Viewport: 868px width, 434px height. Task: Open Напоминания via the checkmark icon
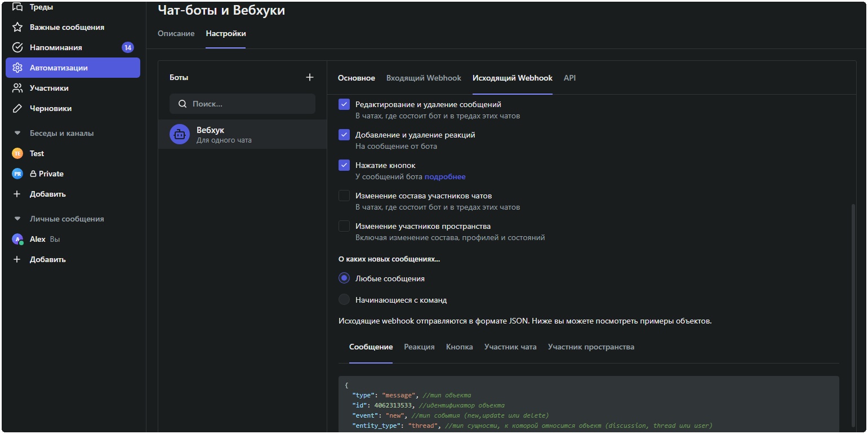[x=17, y=47]
